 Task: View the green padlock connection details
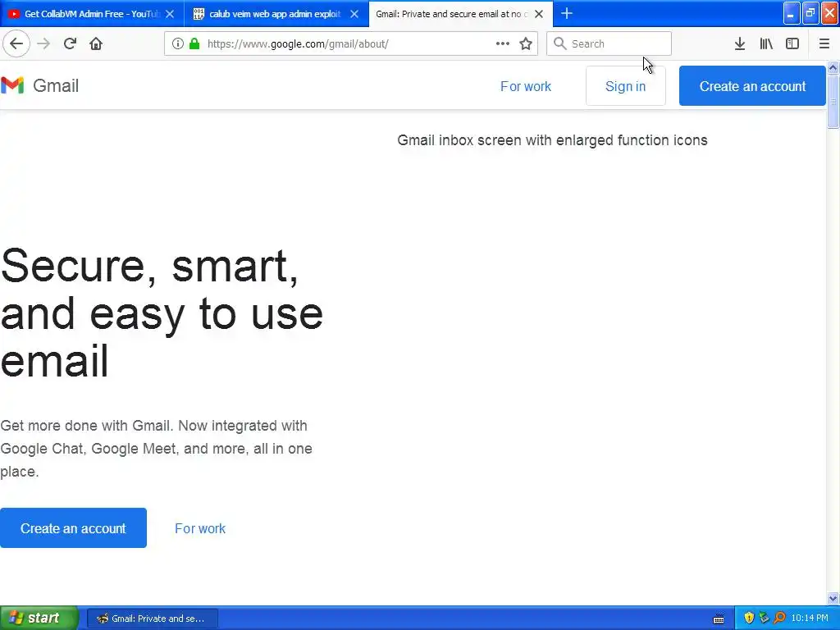[x=195, y=43]
